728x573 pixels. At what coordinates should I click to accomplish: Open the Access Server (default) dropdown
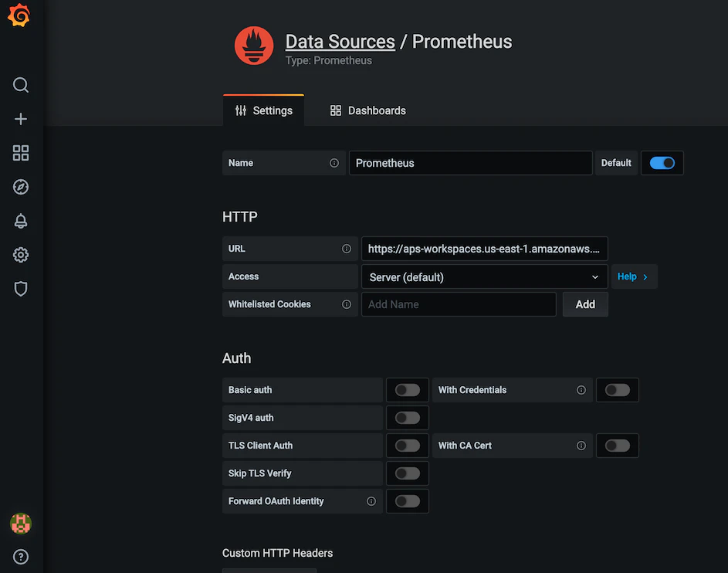(x=484, y=276)
